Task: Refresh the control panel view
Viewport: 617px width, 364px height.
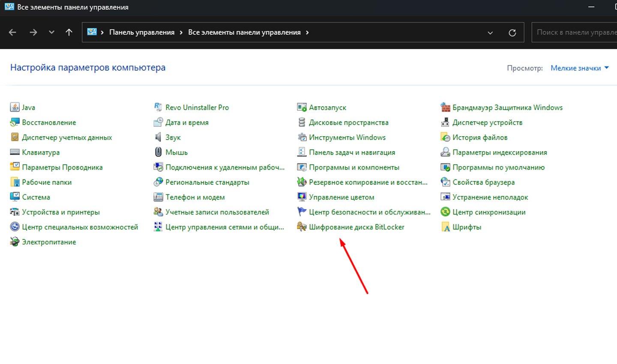Action: pos(512,33)
